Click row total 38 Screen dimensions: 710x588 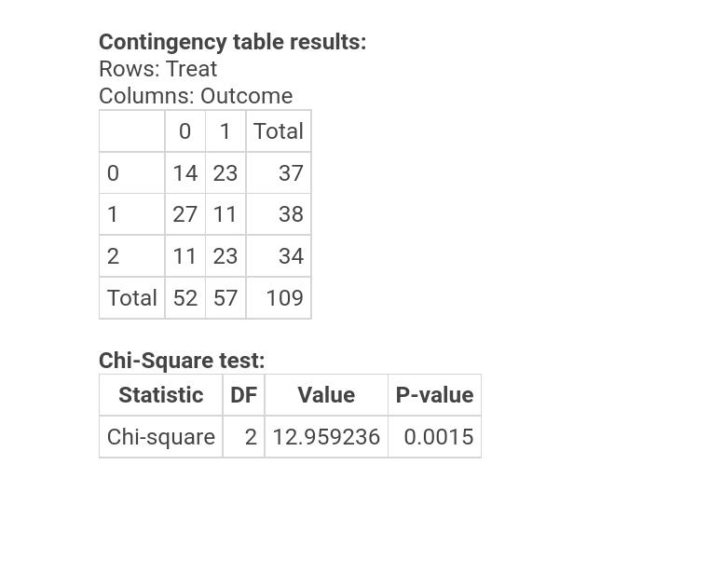(x=291, y=214)
